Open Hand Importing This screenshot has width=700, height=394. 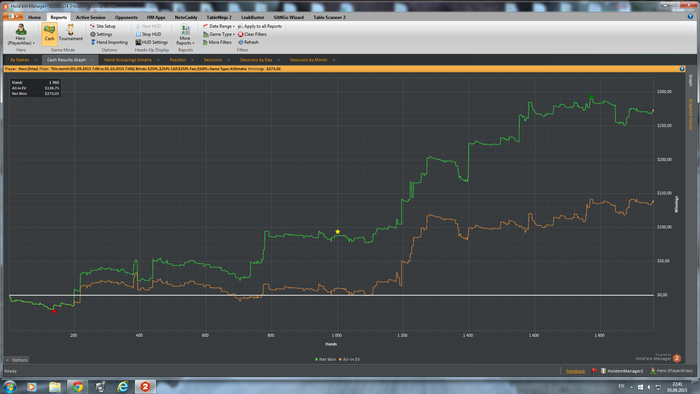(x=109, y=42)
